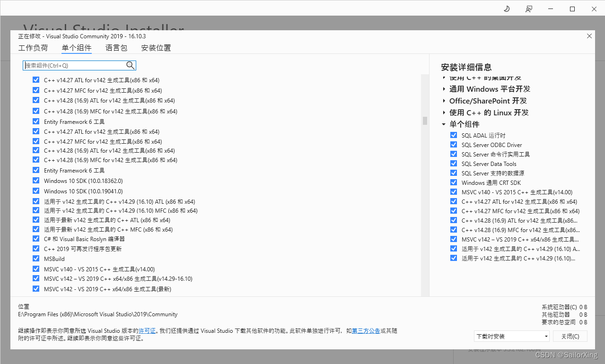The image size is (605, 364).
Task: Close the Visual Studio Installer dialog
Action: pos(589,35)
